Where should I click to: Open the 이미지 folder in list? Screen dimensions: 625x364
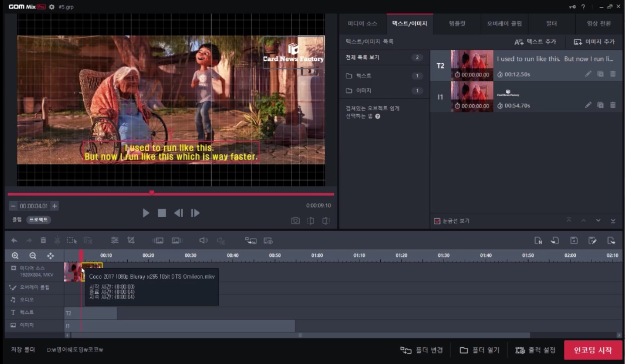click(x=384, y=91)
